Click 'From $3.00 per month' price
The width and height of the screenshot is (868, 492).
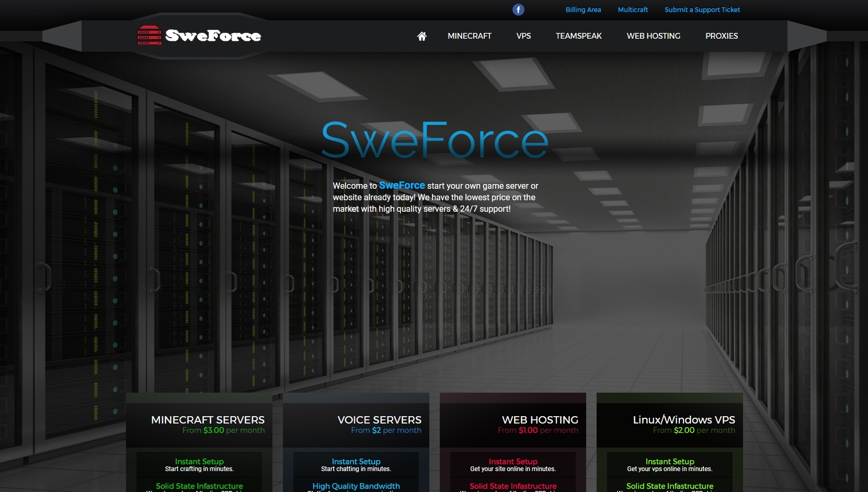coord(223,430)
